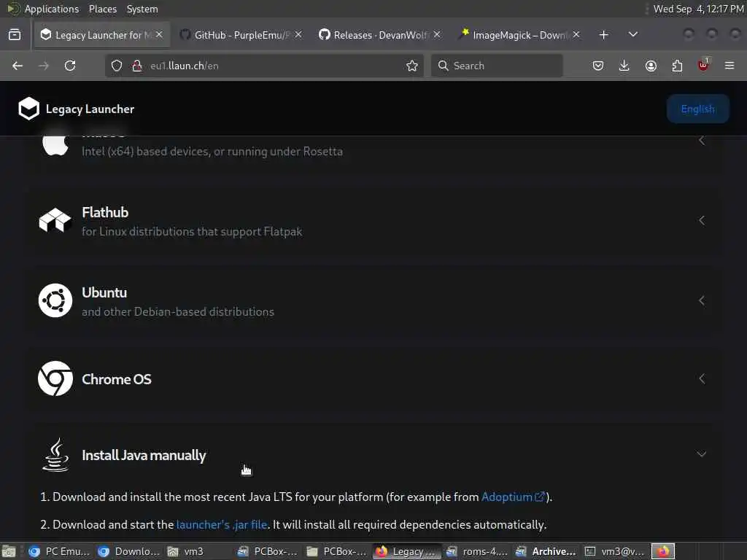This screenshot has height=560, width=747.
Task: Click the Legacy Launcher header title
Action: 90,109
